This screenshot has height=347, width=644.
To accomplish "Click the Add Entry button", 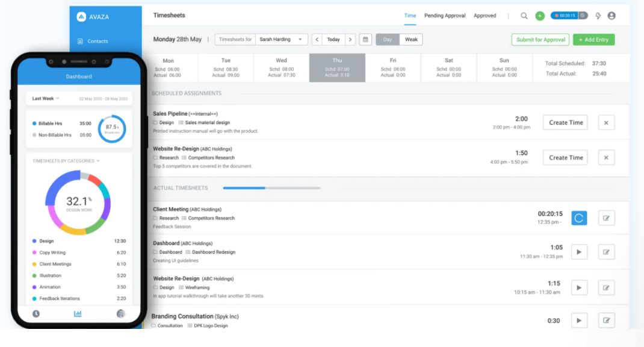I will pyautogui.click(x=594, y=40).
